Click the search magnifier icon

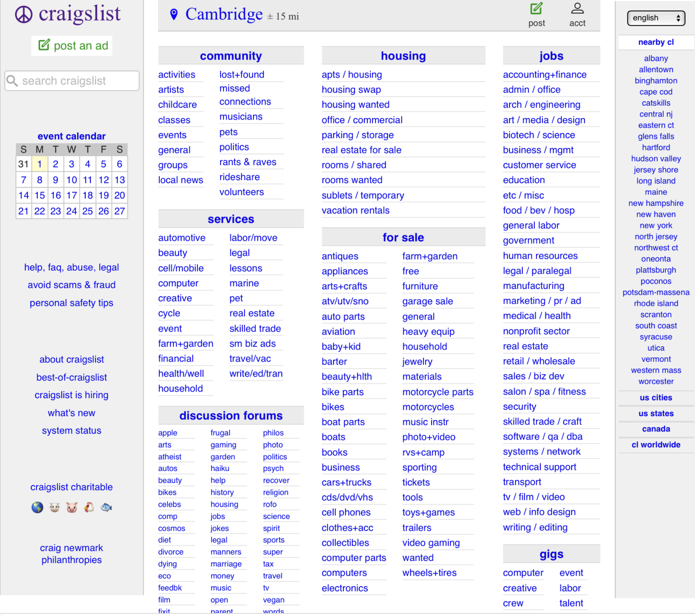pyautogui.click(x=12, y=81)
